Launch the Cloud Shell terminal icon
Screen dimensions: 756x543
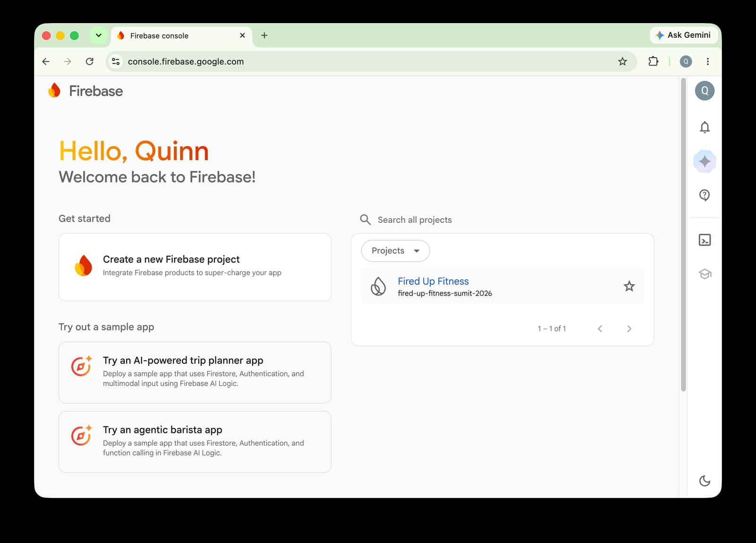click(704, 240)
